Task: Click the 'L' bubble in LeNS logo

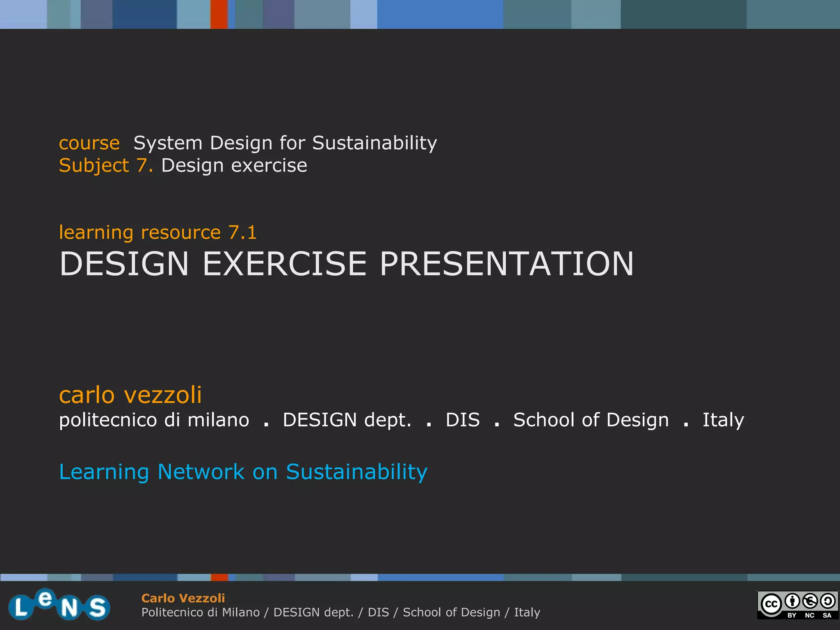Action: click(x=20, y=608)
